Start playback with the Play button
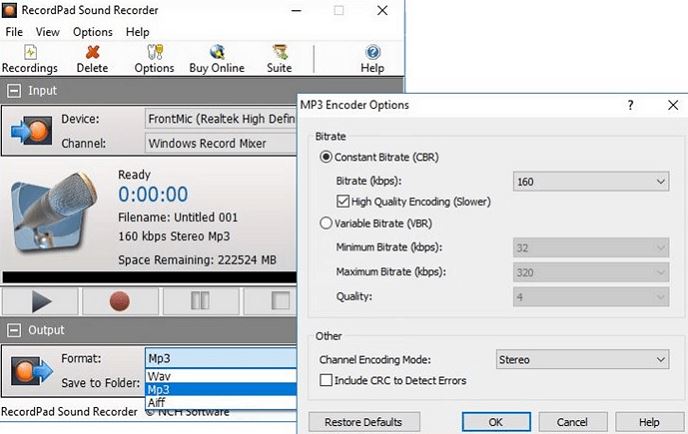The width and height of the screenshot is (688, 434). pos(40,301)
